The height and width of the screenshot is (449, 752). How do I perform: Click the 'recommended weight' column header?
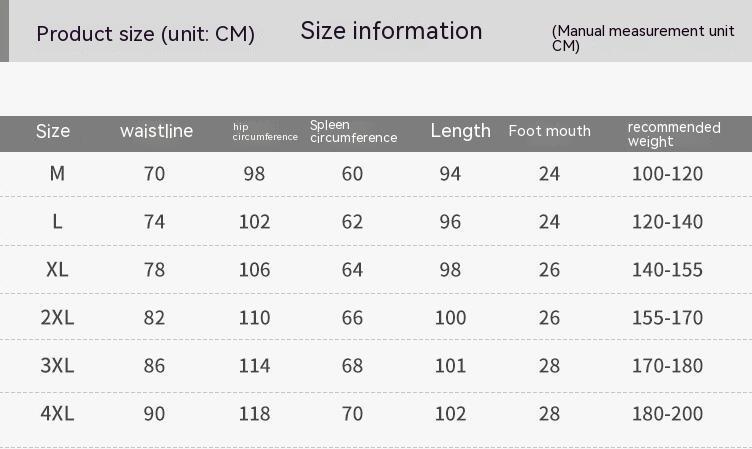tap(673, 134)
